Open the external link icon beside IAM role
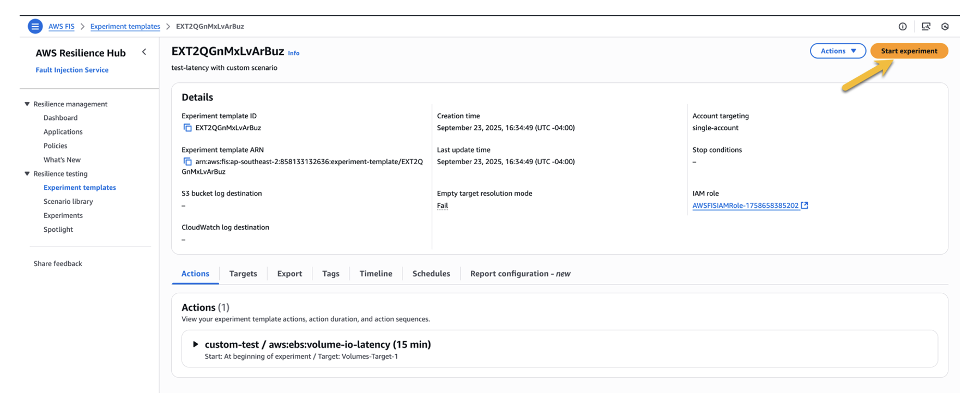 tap(804, 206)
